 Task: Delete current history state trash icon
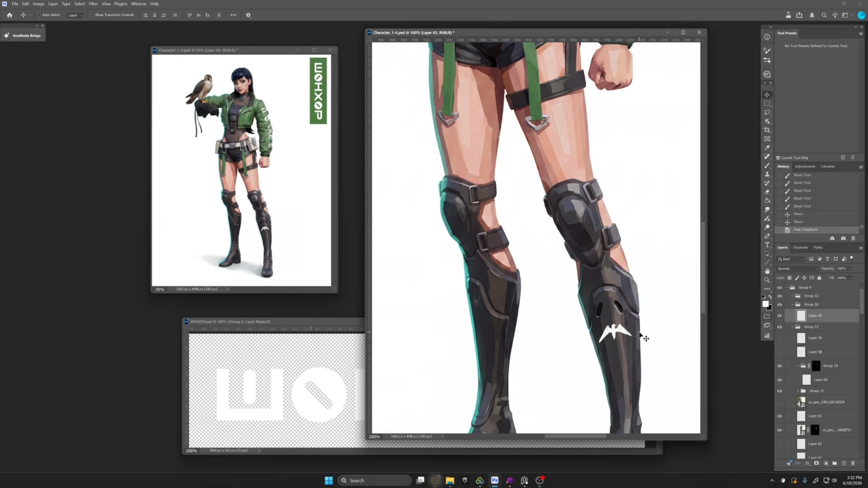(853, 239)
